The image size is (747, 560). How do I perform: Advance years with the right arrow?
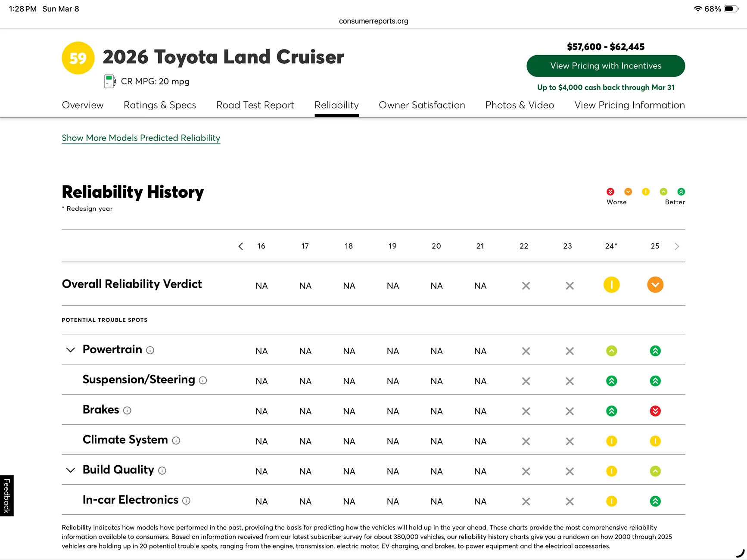point(676,246)
